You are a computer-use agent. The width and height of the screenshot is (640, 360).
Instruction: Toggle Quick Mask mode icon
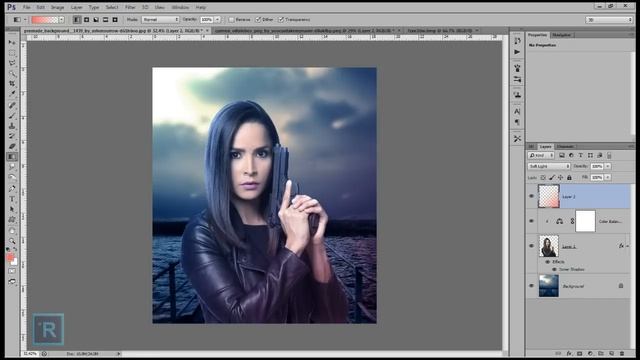12,271
